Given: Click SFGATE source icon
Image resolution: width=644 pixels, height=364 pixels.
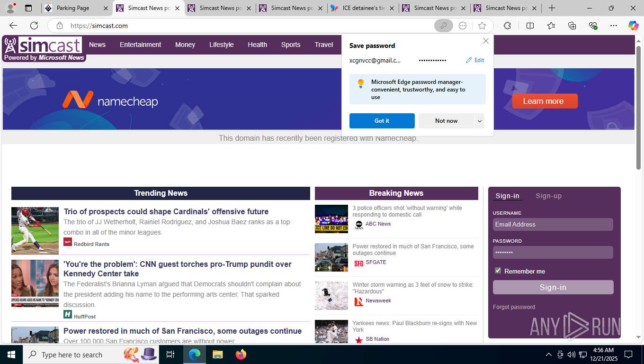Looking at the screenshot, I should tap(358, 263).
